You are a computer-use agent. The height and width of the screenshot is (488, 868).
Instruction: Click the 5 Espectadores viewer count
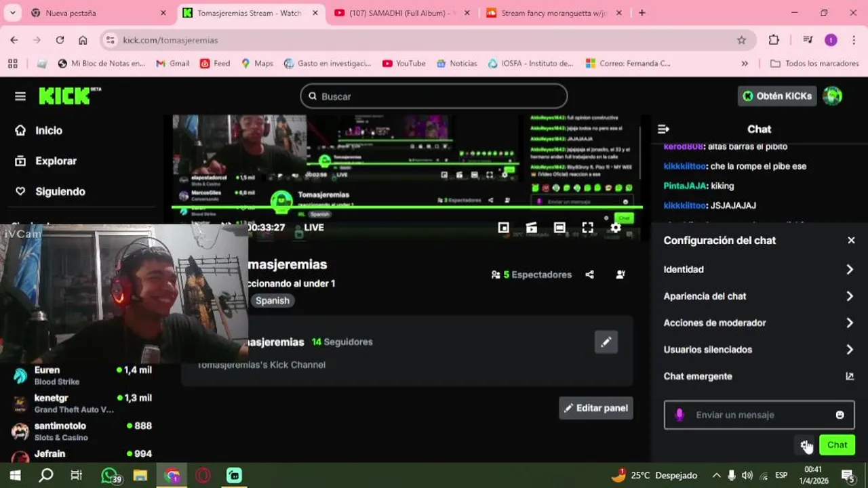(x=531, y=274)
